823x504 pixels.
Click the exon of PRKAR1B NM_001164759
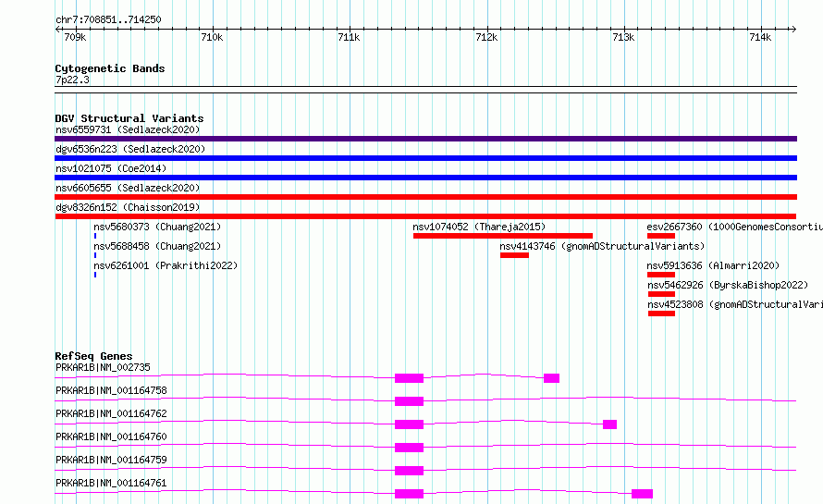point(409,471)
